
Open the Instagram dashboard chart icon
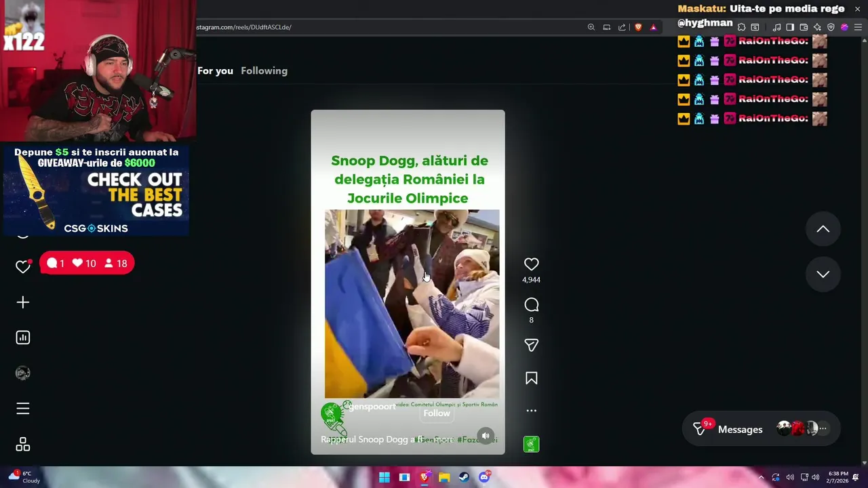pyautogui.click(x=23, y=338)
